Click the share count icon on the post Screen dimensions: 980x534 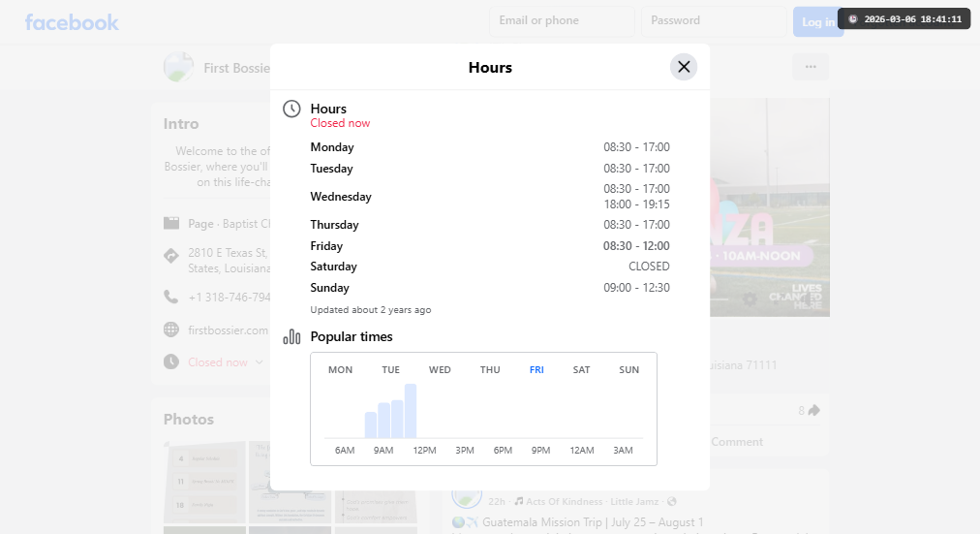pyautogui.click(x=813, y=410)
